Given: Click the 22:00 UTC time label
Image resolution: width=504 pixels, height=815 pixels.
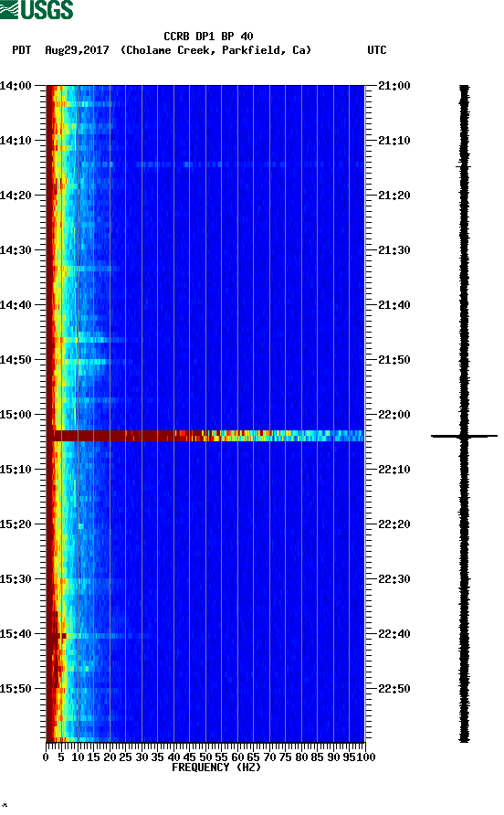Looking at the screenshot, I should 394,415.
